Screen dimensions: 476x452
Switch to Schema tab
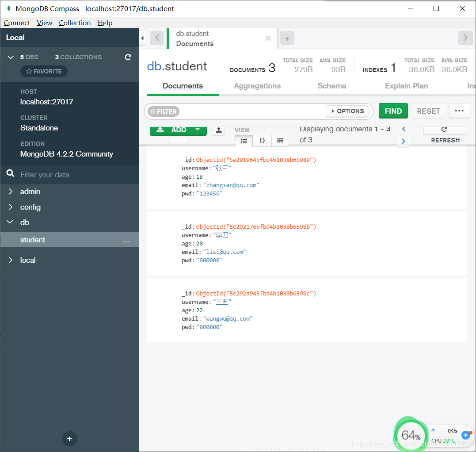point(332,86)
